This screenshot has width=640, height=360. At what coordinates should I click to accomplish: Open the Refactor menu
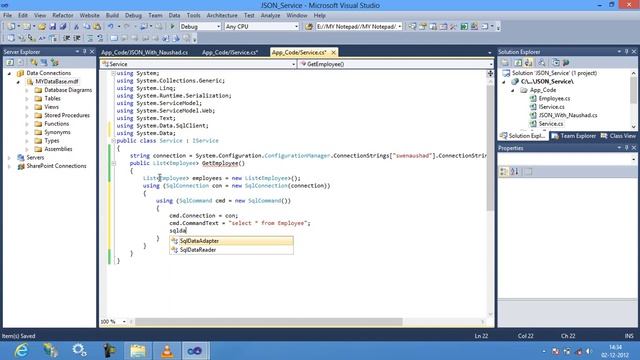click(x=63, y=15)
